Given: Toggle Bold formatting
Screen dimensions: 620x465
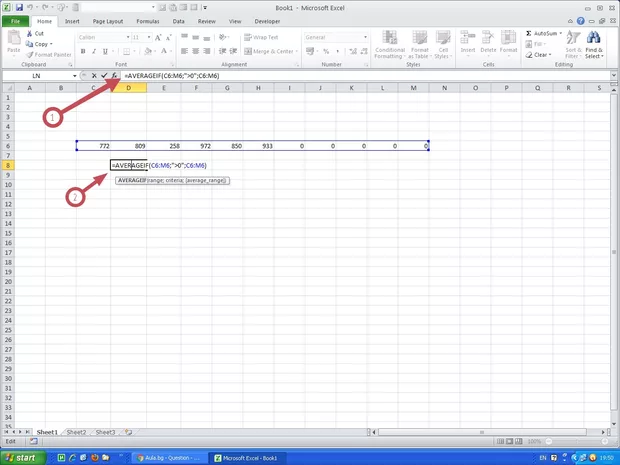Looking at the screenshot, I should [83, 51].
